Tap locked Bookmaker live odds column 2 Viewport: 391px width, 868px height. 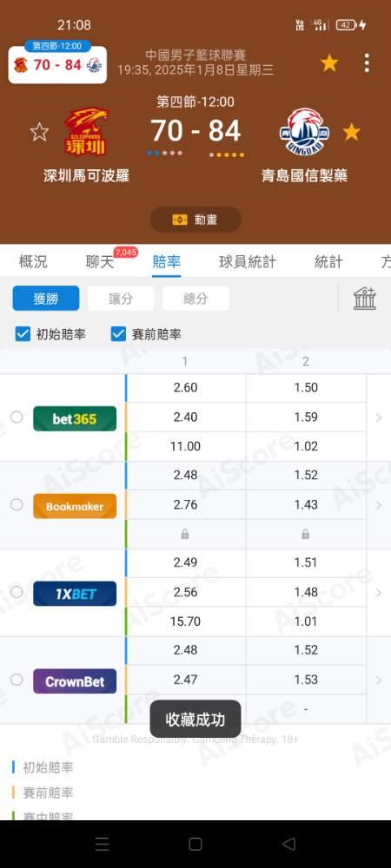tap(306, 534)
